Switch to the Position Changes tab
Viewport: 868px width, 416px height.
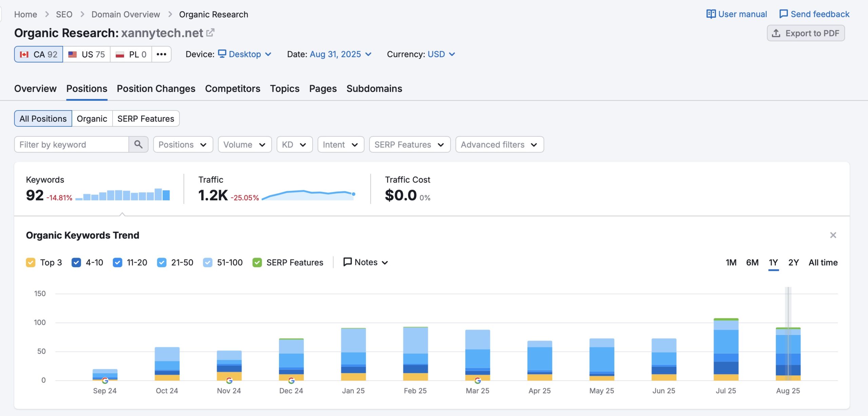tap(156, 88)
